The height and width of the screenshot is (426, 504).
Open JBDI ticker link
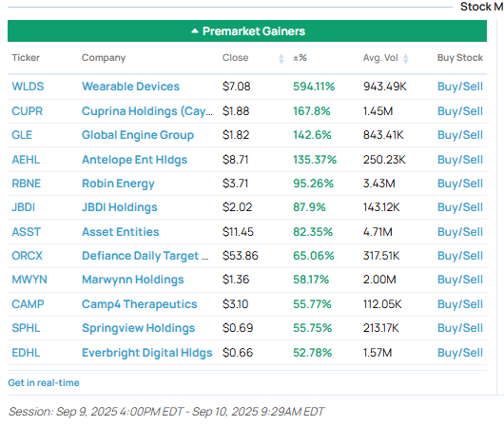(24, 207)
